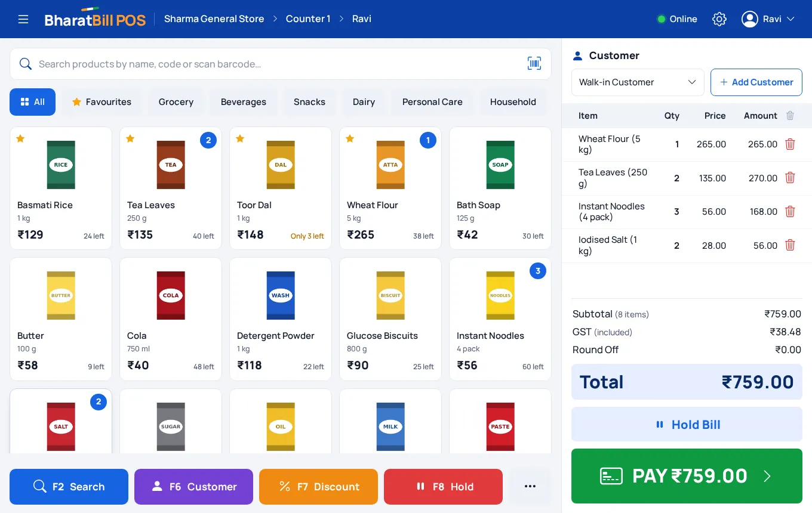Apply discount with F7 Discount
The height and width of the screenshot is (513, 812).
(x=319, y=487)
